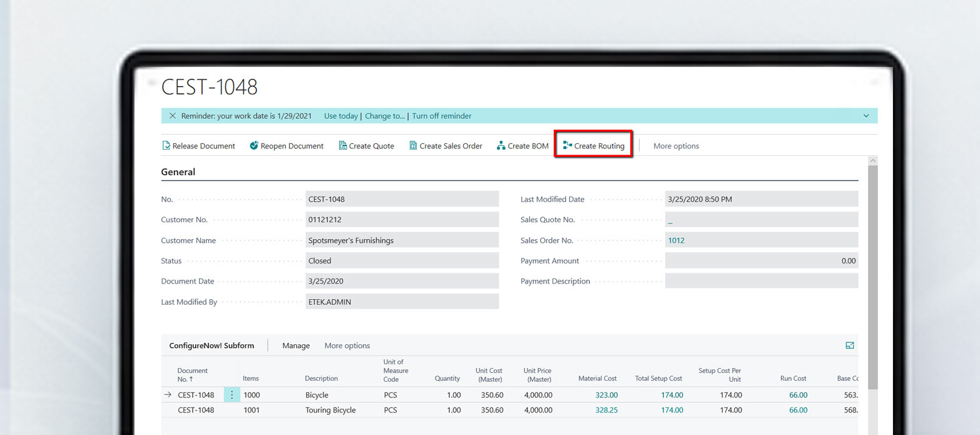Click the Create BOM icon

point(501,146)
